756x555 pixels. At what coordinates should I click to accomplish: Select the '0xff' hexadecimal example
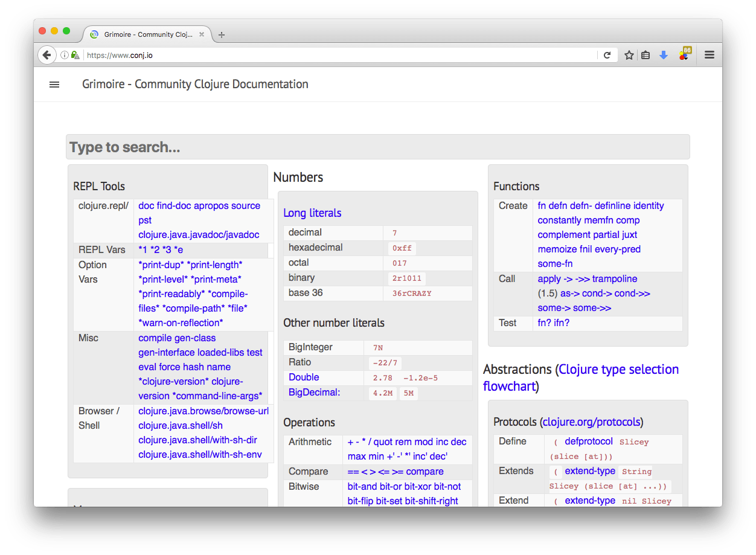tap(402, 248)
